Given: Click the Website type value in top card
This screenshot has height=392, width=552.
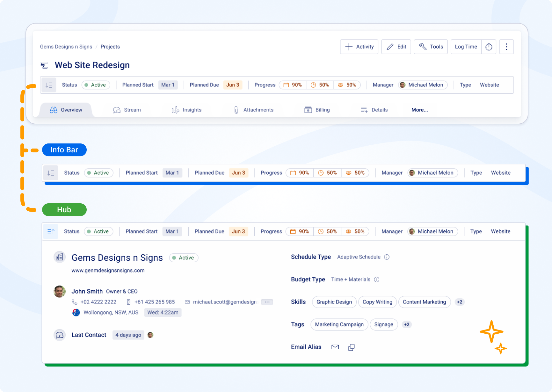Looking at the screenshot, I should (x=490, y=85).
